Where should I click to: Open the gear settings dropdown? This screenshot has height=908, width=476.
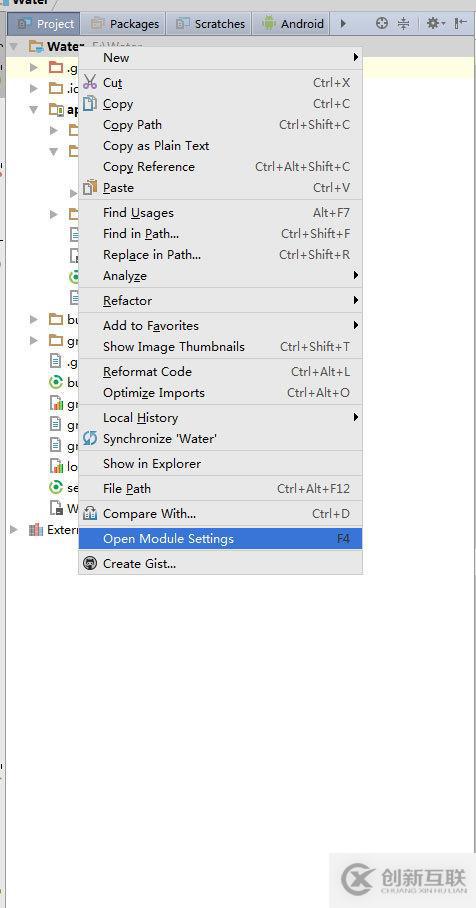click(435, 24)
